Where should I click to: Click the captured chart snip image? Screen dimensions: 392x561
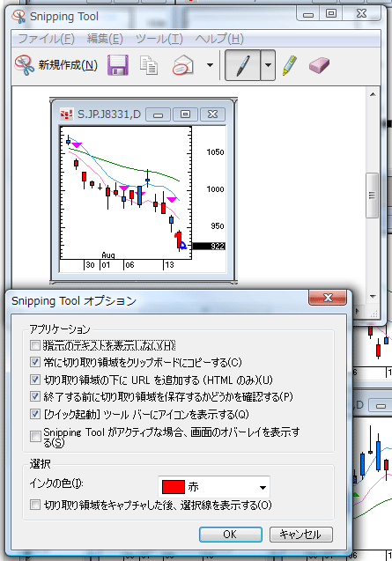click(x=144, y=190)
